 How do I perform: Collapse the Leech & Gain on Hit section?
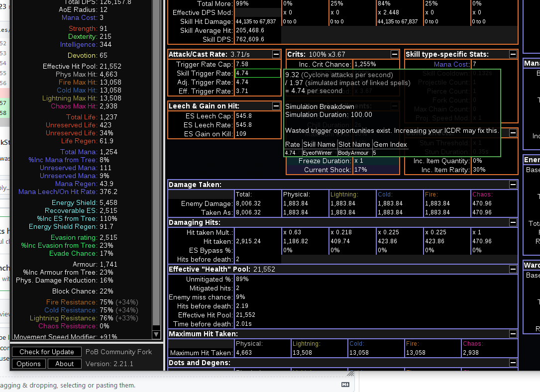(276, 106)
